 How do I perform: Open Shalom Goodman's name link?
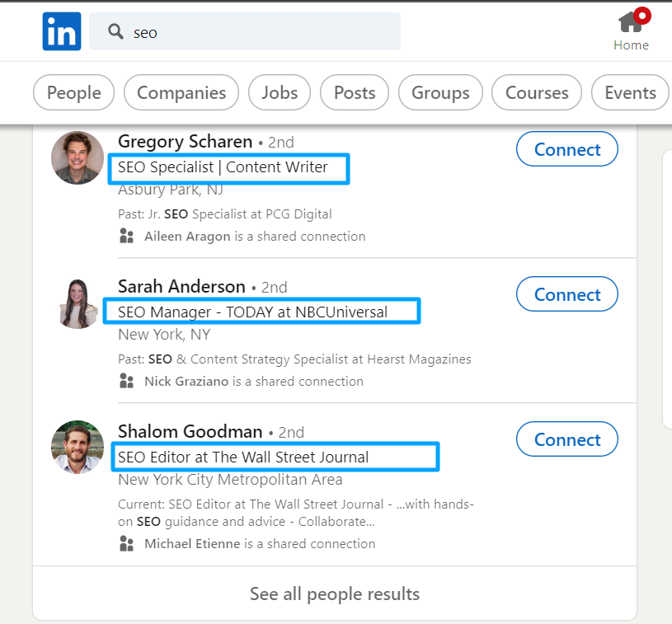click(190, 432)
